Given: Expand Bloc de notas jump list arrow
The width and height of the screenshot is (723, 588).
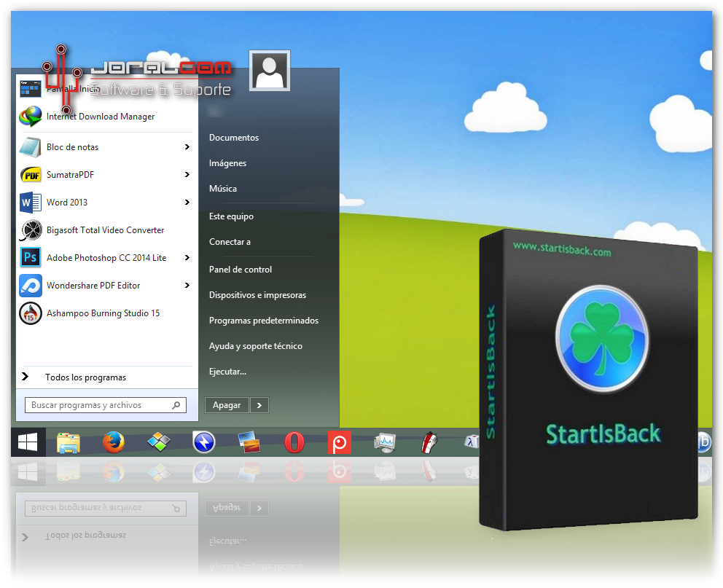Looking at the screenshot, I should click(x=187, y=147).
